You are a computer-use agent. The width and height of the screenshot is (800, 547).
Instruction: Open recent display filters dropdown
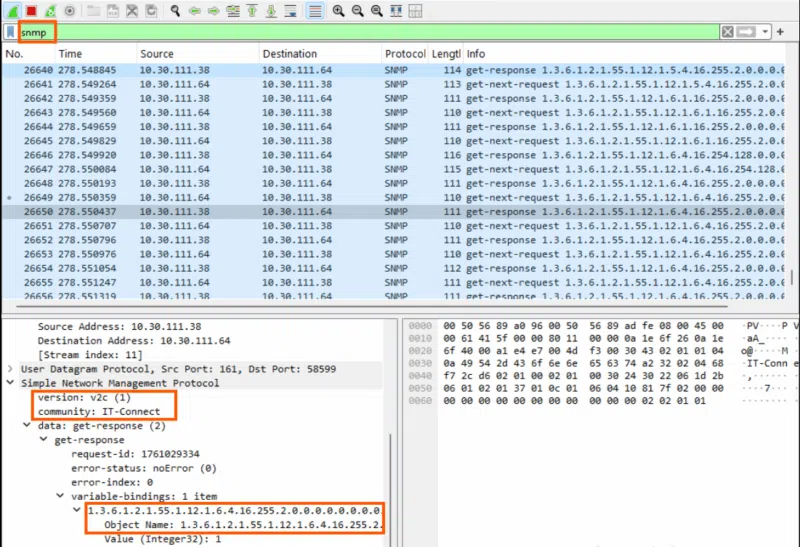coord(765,32)
